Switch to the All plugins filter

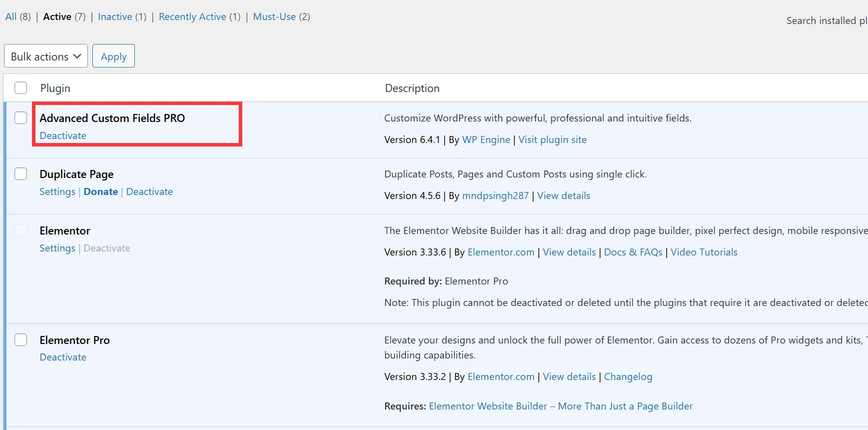pyautogui.click(x=10, y=16)
